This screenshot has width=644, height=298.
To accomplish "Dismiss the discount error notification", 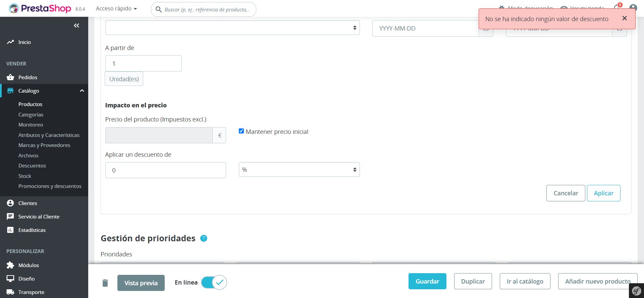I will [624, 18].
